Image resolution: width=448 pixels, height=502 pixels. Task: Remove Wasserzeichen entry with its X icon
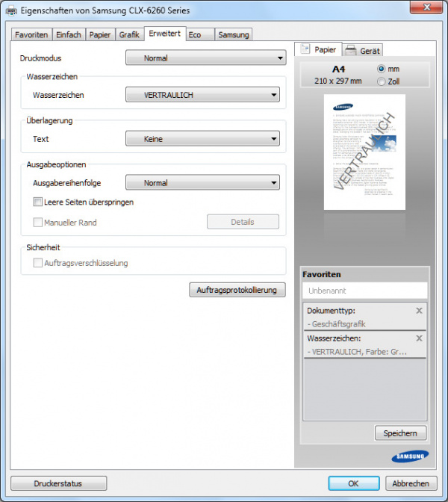(x=419, y=338)
